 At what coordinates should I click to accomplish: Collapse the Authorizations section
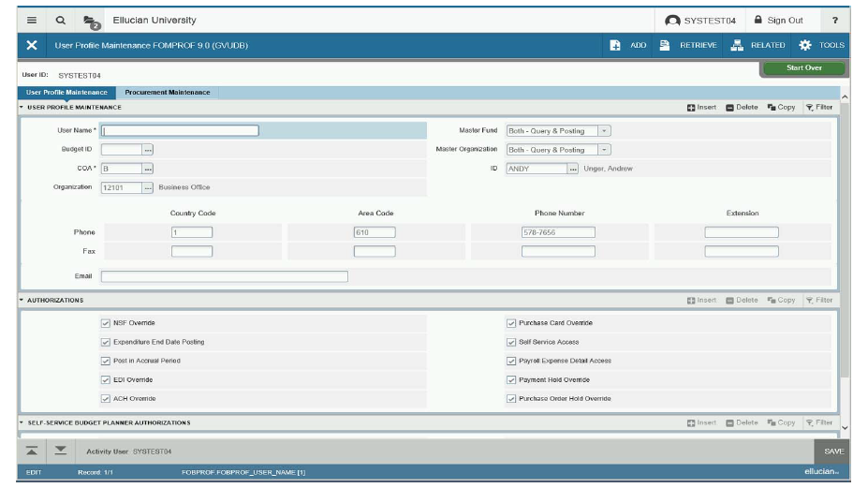[x=22, y=301]
